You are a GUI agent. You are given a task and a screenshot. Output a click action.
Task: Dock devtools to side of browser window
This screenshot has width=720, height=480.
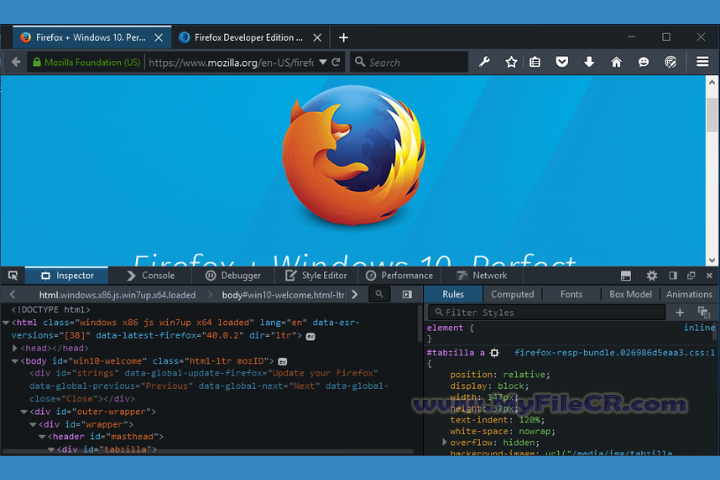[673, 276]
